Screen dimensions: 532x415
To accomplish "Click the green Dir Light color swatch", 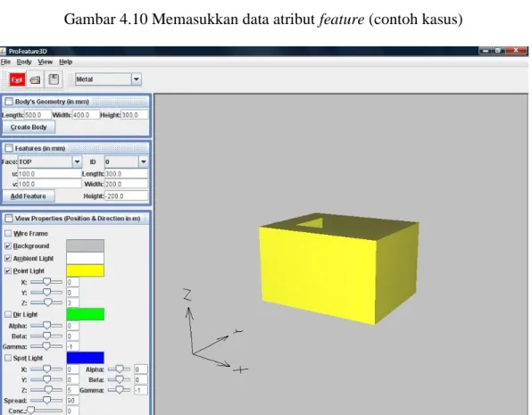I will 85,314.
